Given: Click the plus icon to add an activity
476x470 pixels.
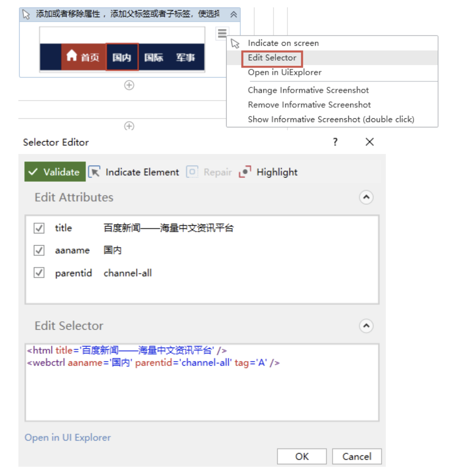Looking at the screenshot, I should (129, 85).
